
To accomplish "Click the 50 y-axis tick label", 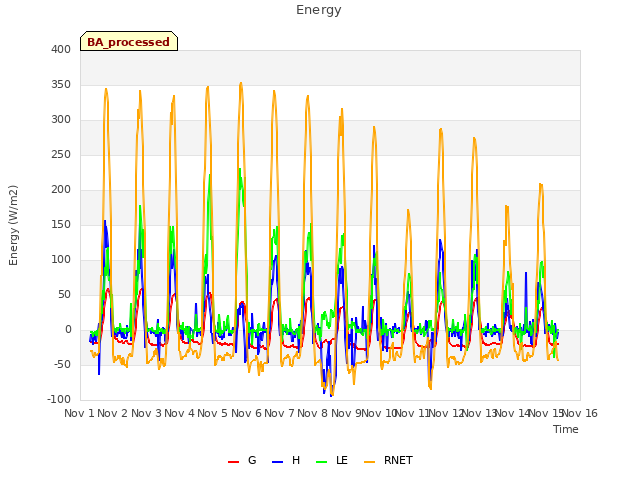I will tap(64, 294).
